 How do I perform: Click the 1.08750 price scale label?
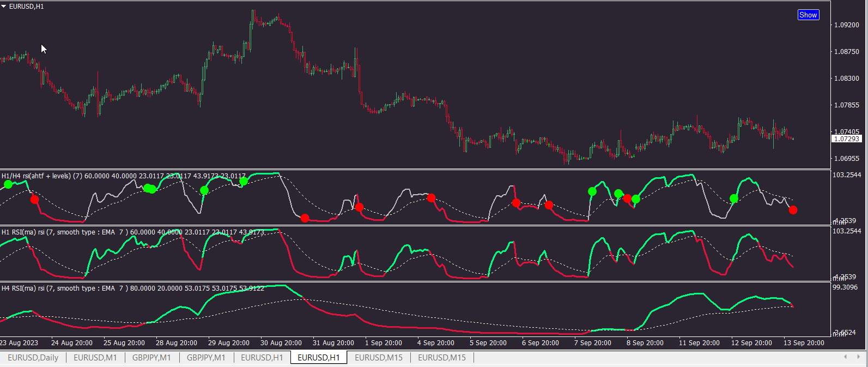click(847, 52)
